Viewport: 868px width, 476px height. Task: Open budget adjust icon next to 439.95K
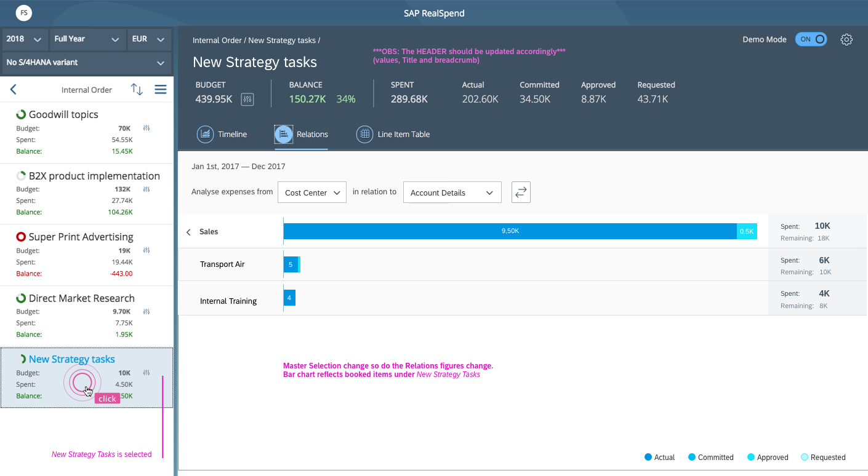coord(247,99)
